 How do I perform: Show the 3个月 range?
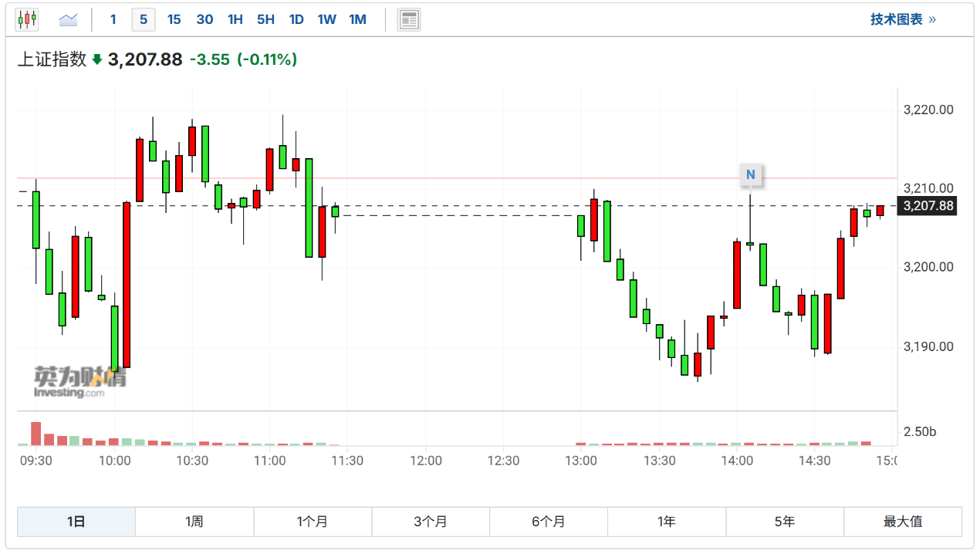tap(431, 522)
